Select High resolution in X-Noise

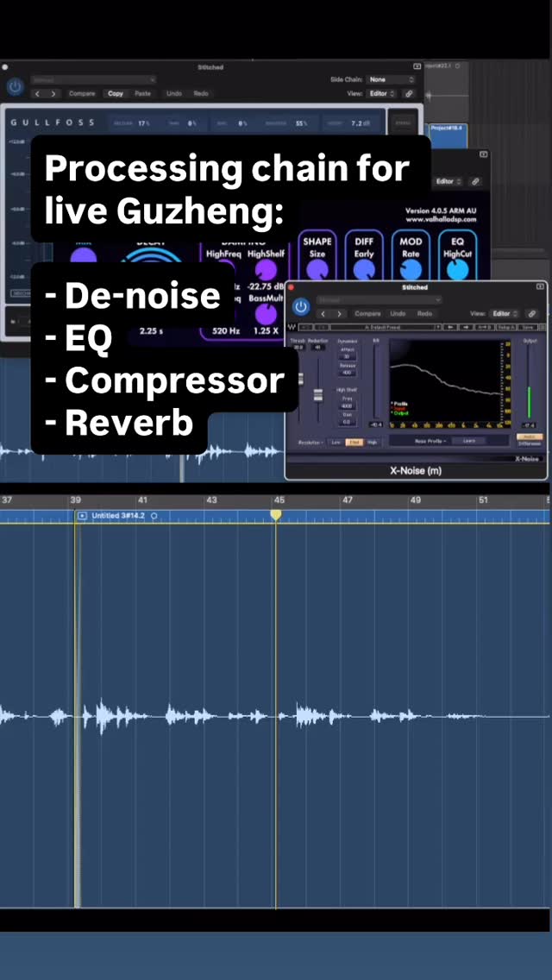(373, 442)
